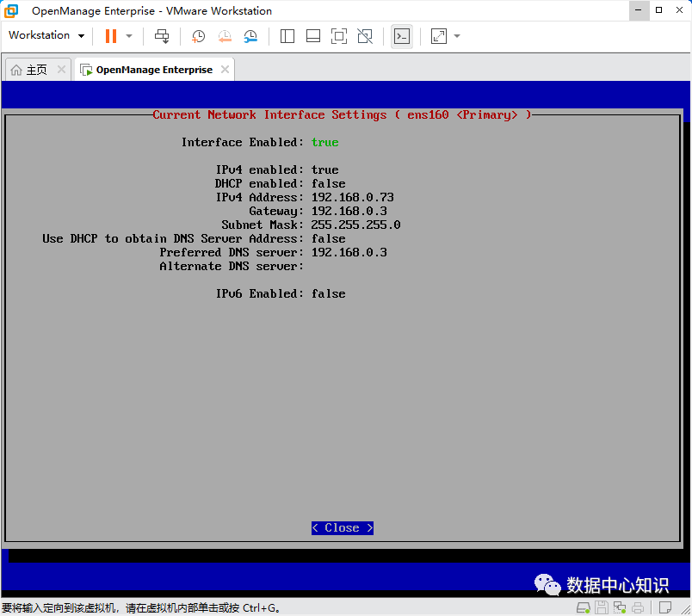The width and height of the screenshot is (692, 616).
Task: Open the snapshot manager
Action: coord(250,36)
